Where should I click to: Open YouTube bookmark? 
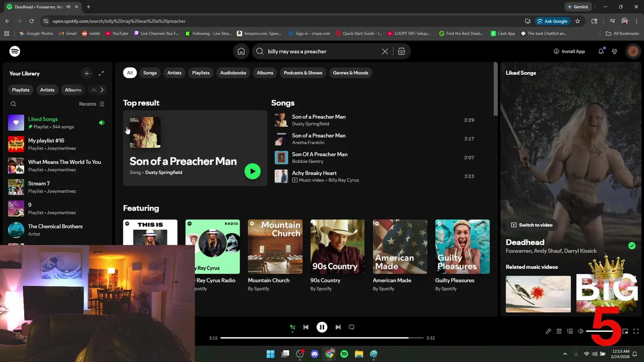coord(117,34)
